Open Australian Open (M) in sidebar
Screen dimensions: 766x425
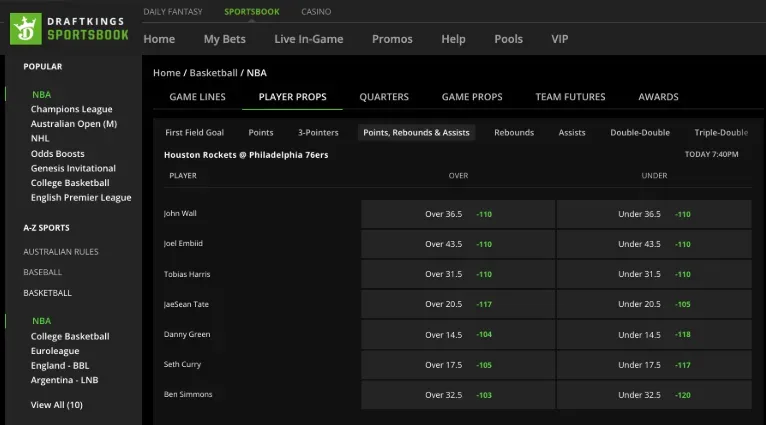(74, 124)
